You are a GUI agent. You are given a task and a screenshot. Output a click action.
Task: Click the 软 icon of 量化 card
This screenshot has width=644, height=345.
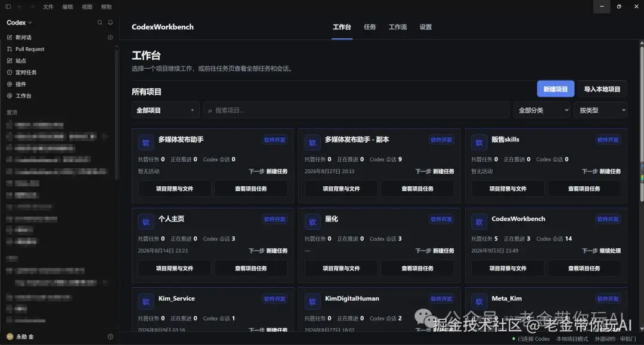(312, 222)
